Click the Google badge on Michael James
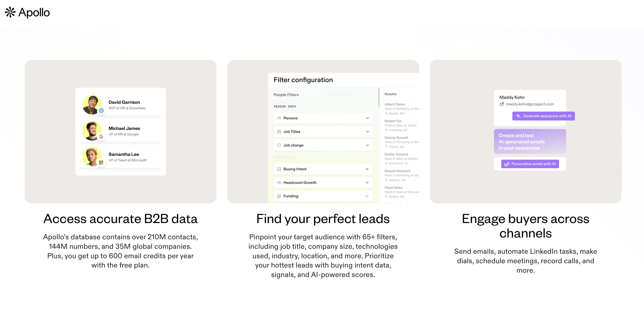 101,137
